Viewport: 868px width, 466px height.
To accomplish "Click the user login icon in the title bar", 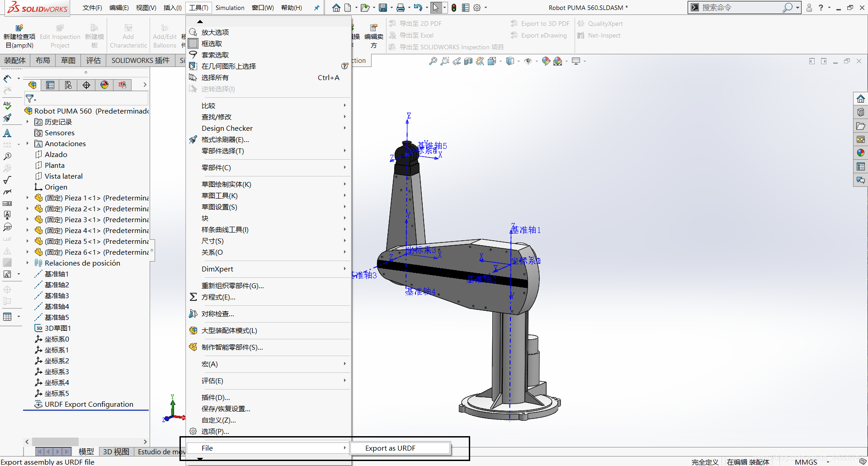I will 809,8.
